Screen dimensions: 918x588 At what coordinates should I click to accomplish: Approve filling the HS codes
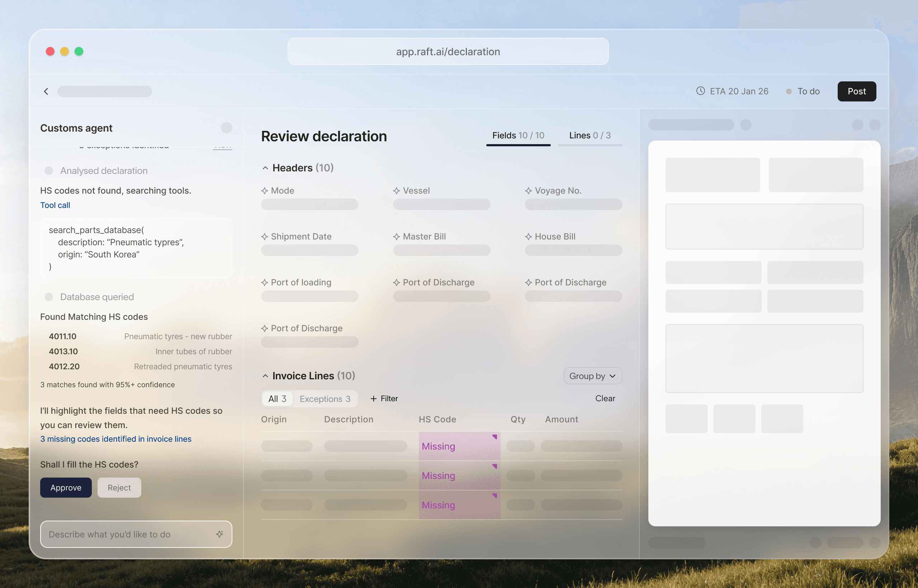(x=66, y=487)
